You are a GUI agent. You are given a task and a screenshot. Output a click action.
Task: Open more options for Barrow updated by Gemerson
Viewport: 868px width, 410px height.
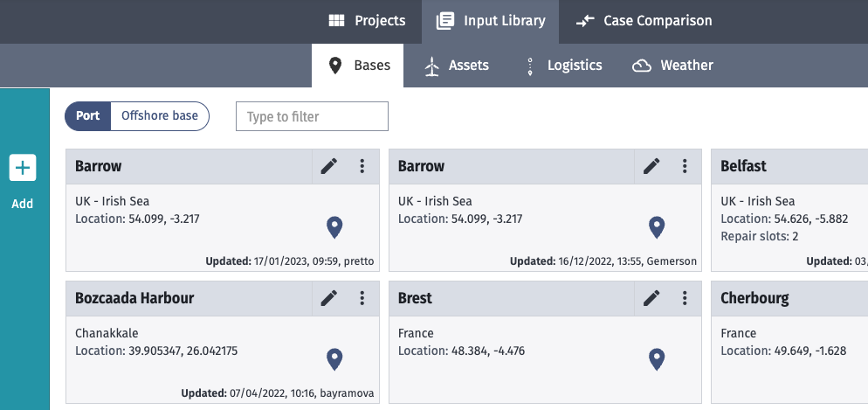(x=685, y=166)
